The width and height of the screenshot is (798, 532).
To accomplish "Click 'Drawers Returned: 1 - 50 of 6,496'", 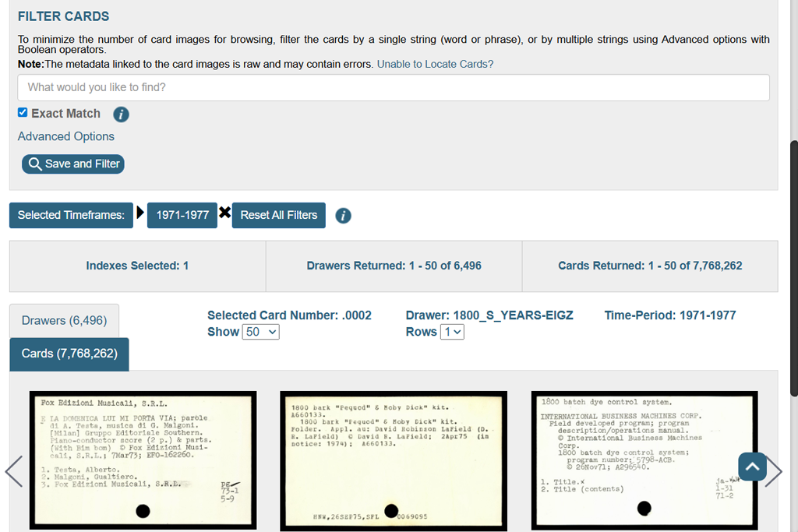I will 394,266.
